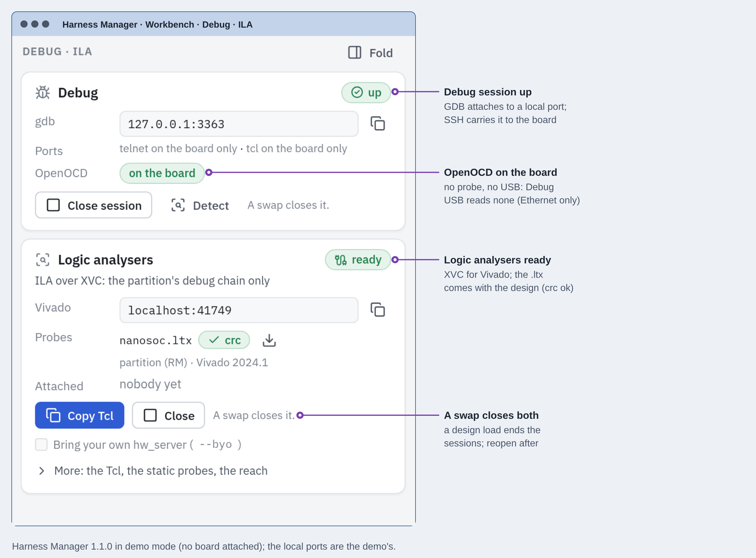Enable Bring your own hw_server checkbox

pyautogui.click(x=41, y=444)
